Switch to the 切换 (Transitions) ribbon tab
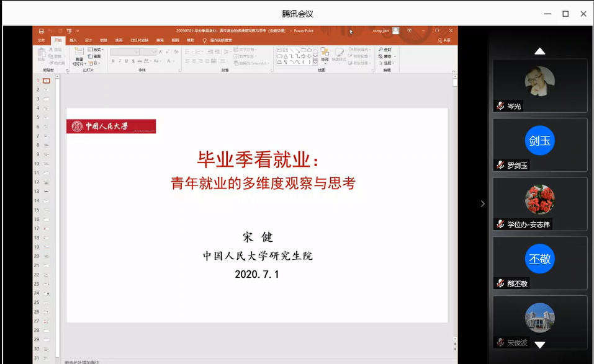Screen dimensions: 594x364 click(x=104, y=40)
